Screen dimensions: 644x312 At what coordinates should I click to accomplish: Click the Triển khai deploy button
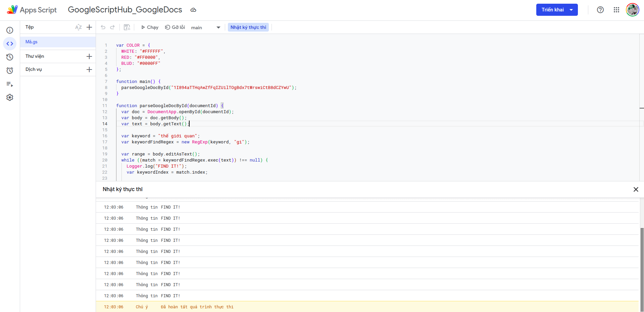[557, 10]
